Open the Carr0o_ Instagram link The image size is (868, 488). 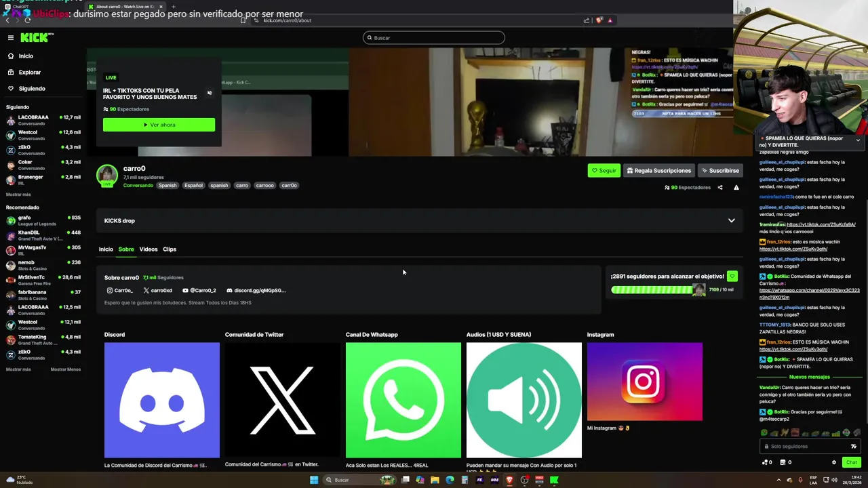point(120,290)
